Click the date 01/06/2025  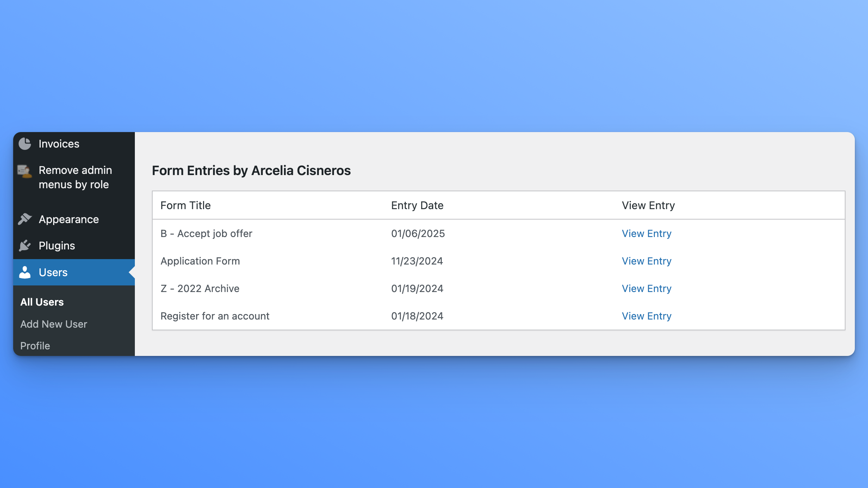pos(418,234)
